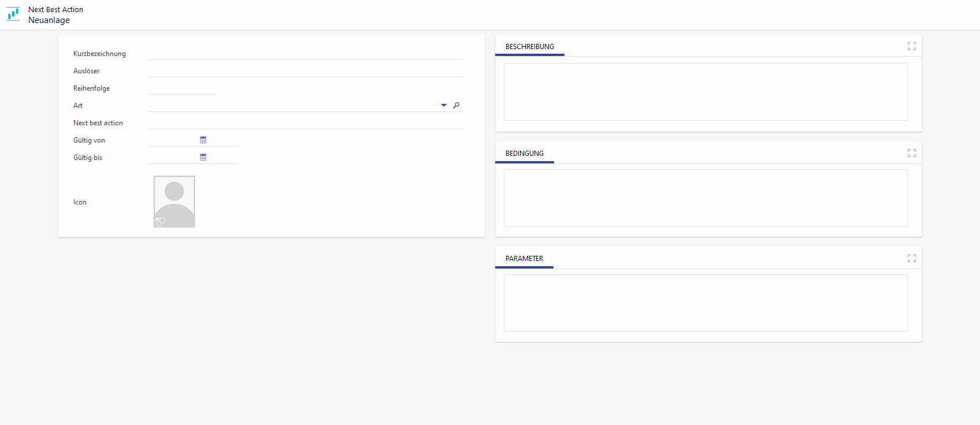Click inside the Parameter text area
Viewport: 980px width, 425px height.
705,303
